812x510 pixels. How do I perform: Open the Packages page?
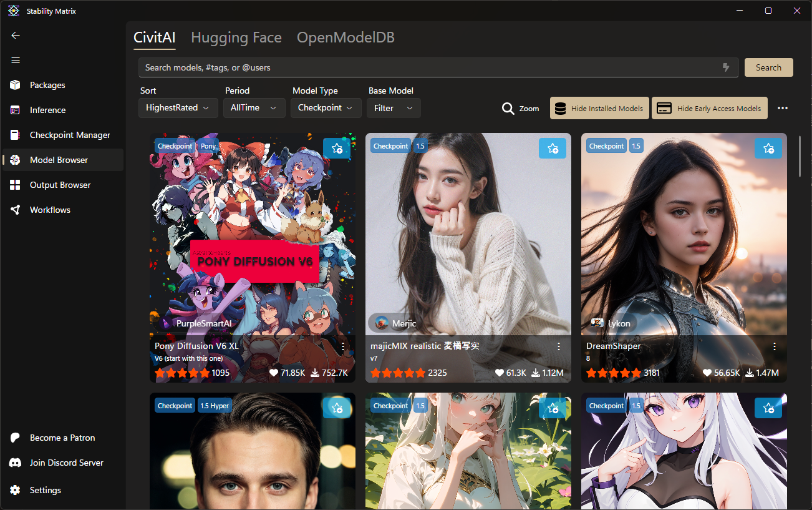62,85
